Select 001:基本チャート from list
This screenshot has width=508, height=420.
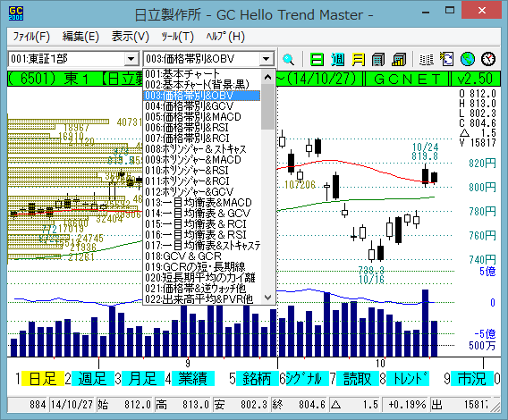click(x=201, y=74)
